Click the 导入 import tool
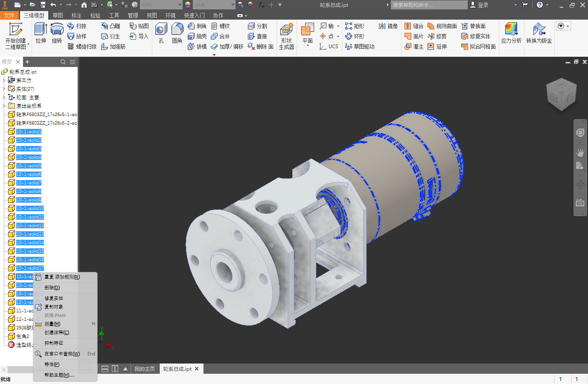The width and height of the screenshot is (588, 384). pyautogui.click(x=139, y=36)
